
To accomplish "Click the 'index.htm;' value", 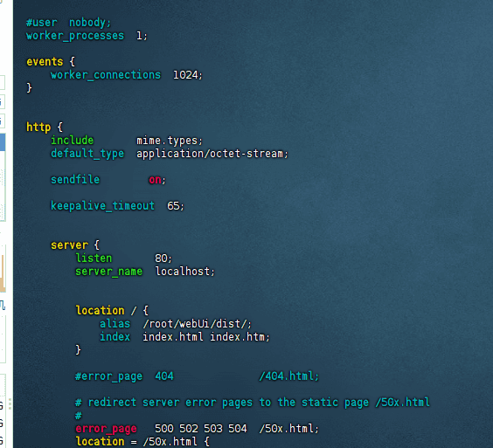I will pyautogui.click(x=240, y=337).
